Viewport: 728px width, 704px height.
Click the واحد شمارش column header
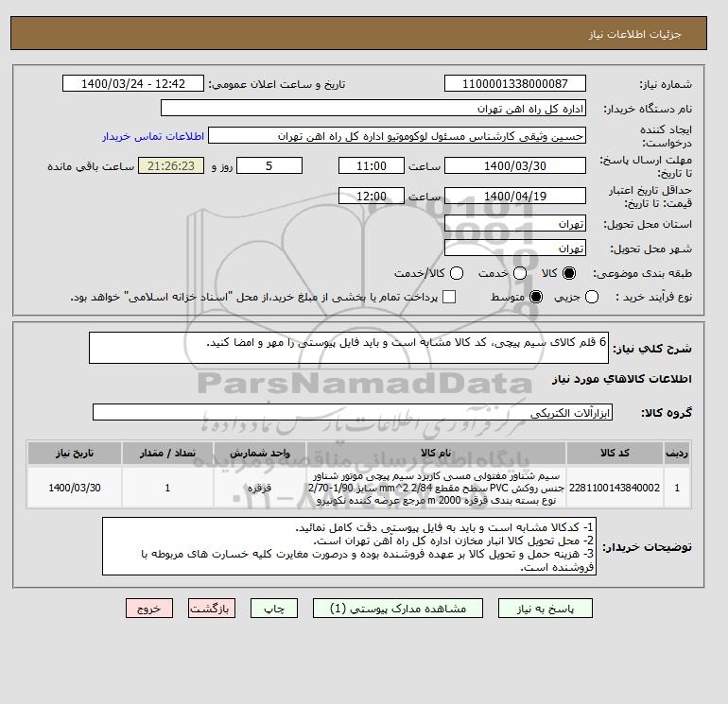click(x=260, y=453)
